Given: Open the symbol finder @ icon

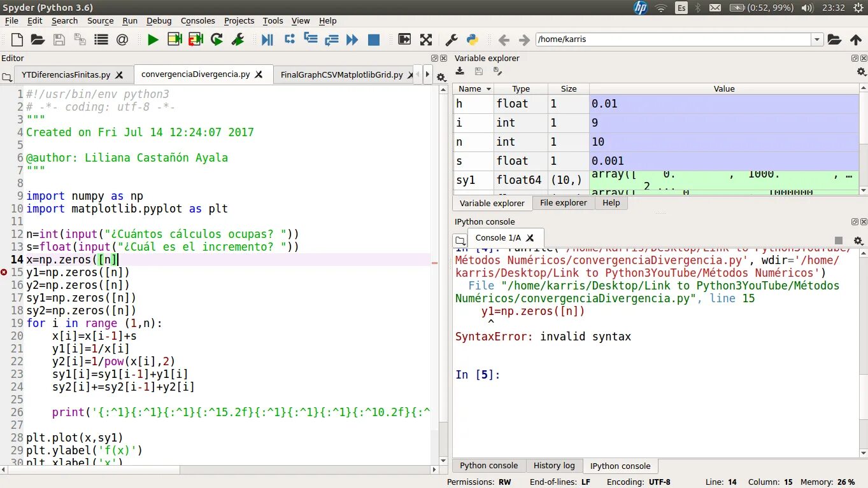Looking at the screenshot, I should (122, 39).
